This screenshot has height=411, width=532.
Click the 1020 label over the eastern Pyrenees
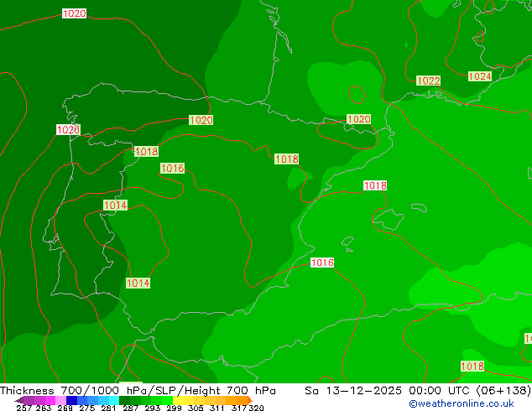coord(358,119)
